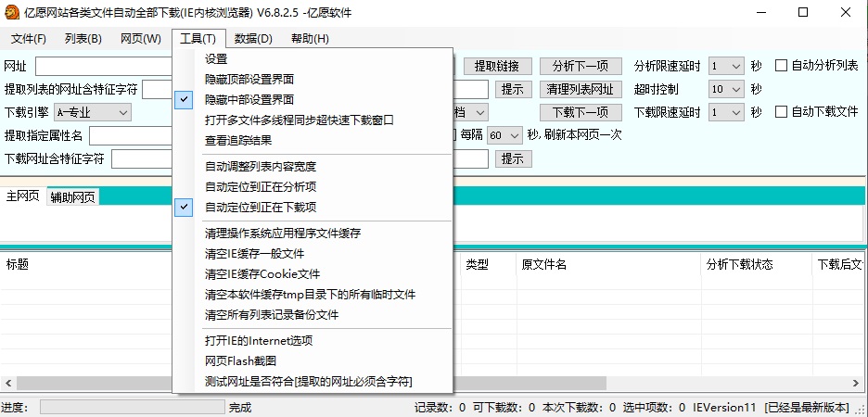Open the 网页(W) menu
This screenshot has width=868, height=417.
click(x=141, y=39)
